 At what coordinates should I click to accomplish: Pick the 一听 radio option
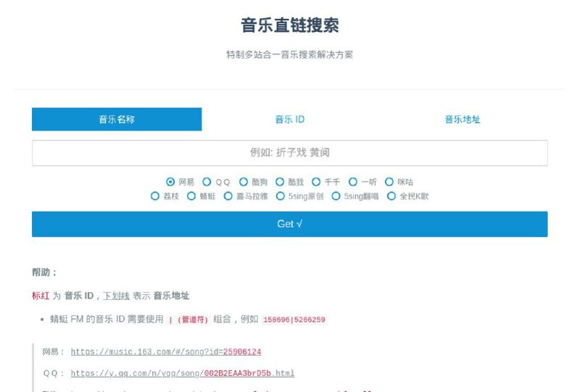[353, 182]
